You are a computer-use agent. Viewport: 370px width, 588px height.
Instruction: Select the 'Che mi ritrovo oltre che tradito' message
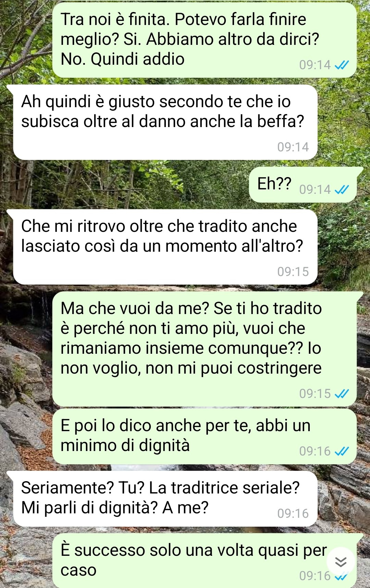pos(165,247)
